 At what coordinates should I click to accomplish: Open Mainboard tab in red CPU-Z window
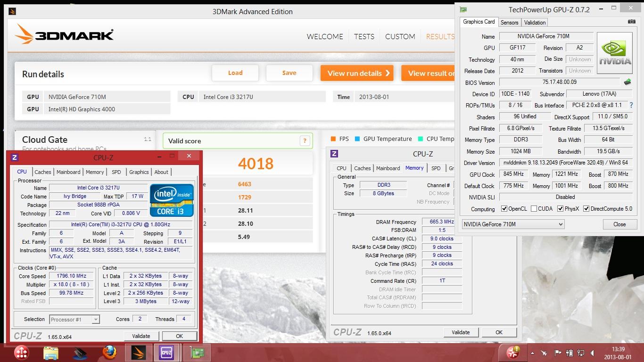coord(69,172)
